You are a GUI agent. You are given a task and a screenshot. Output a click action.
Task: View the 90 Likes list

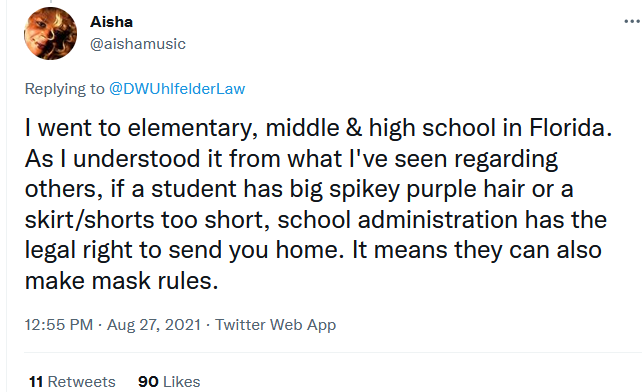(x=169, y=382)
